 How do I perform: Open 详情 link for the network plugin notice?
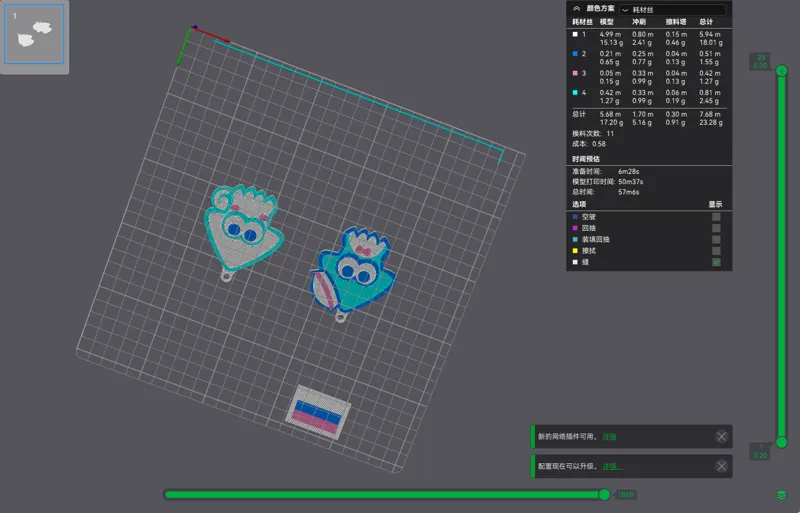click(609, 437)
